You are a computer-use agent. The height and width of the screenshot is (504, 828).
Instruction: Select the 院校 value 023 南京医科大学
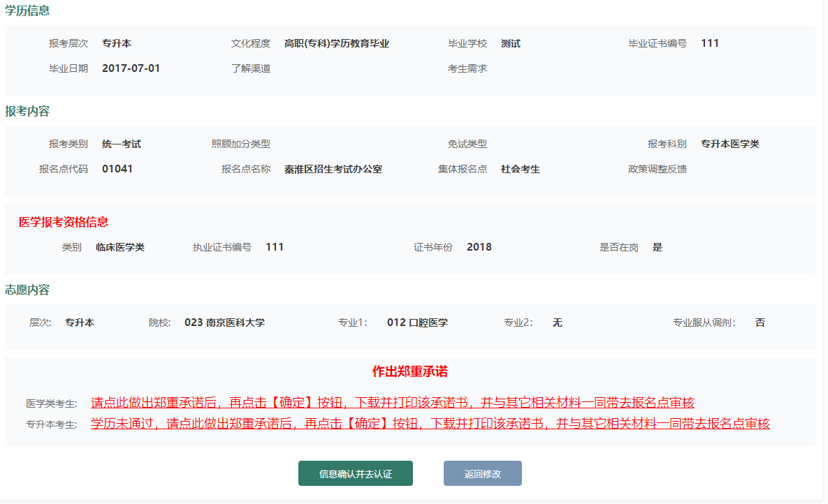point(224,323)
